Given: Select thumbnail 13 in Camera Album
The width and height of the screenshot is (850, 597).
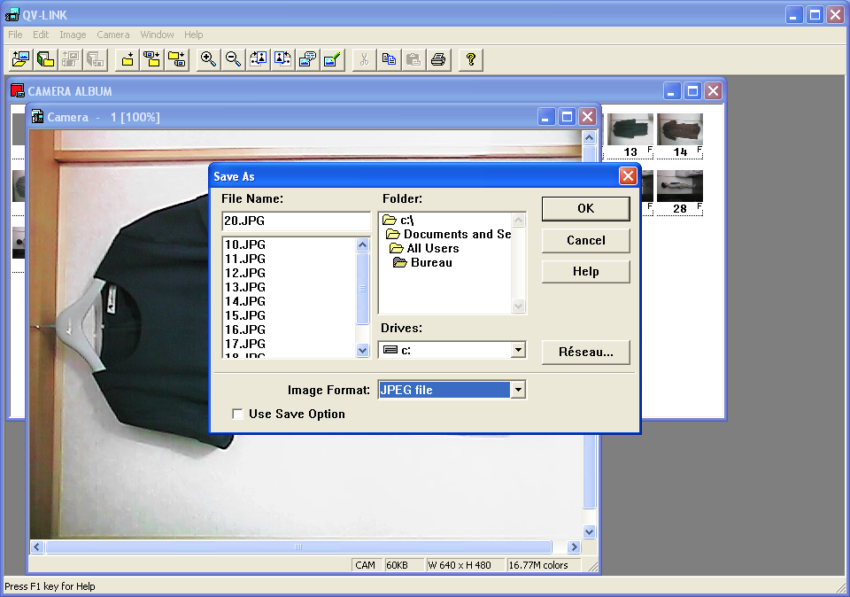Looking at the screenshot, I should tap(630, 136).
